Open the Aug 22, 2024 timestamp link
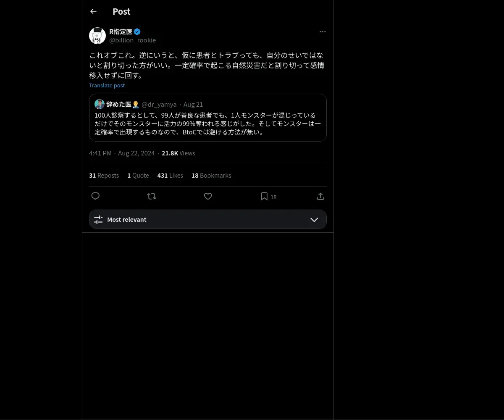The image size is (504, 420). coord(136,153)
